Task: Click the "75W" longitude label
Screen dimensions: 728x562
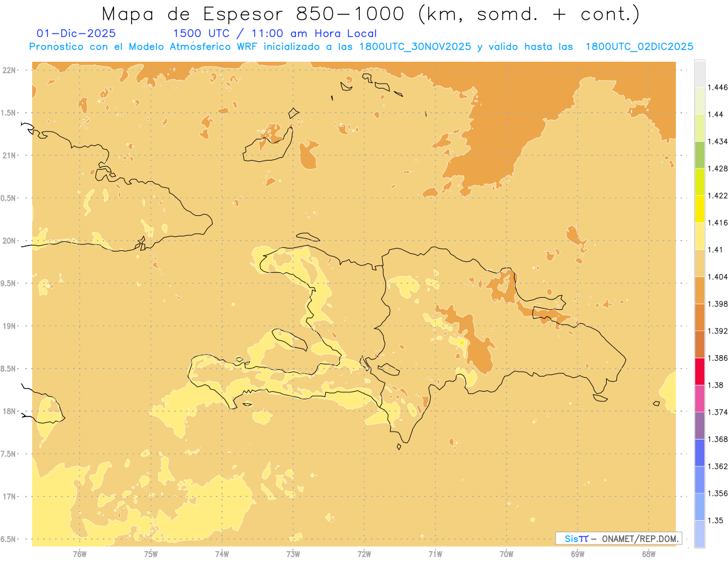Action: 150,554
